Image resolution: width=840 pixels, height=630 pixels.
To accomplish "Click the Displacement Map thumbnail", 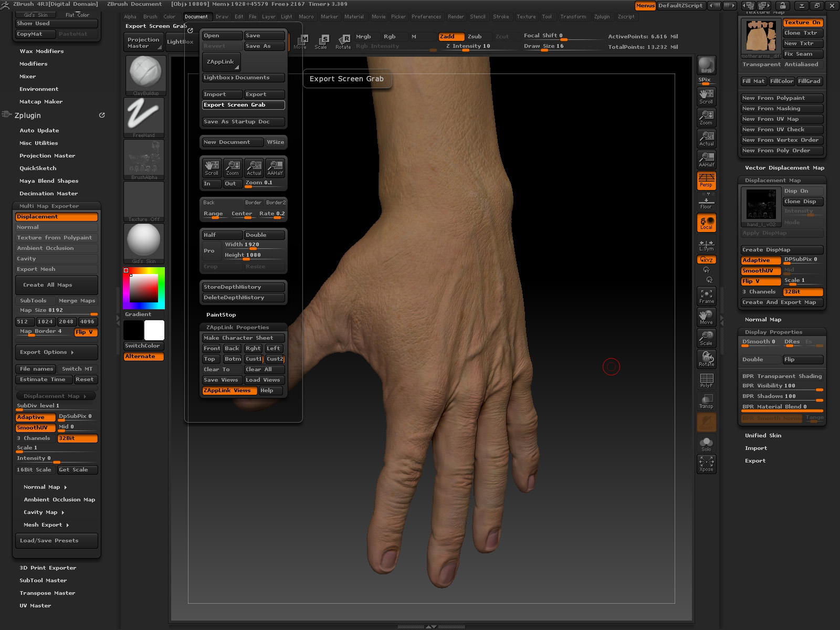I will (761, 207).
